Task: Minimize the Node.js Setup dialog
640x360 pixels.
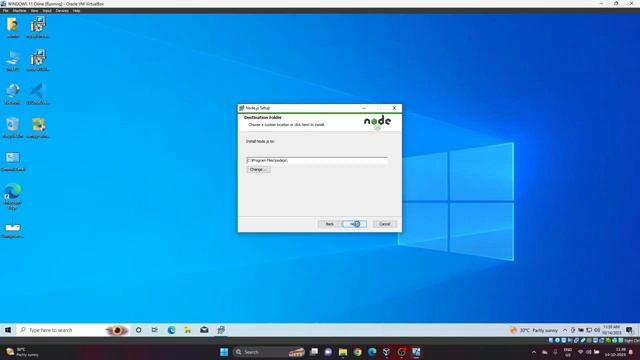Action: pos(364,108)
